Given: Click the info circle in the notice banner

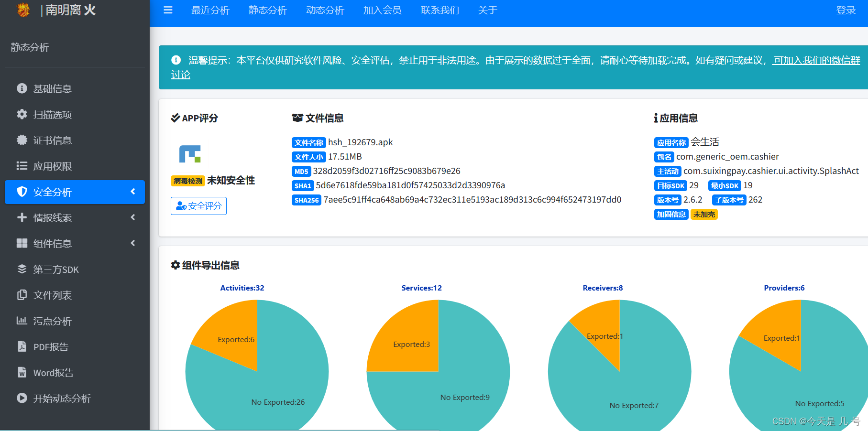Looking at the screenshot, I should 176,60.
